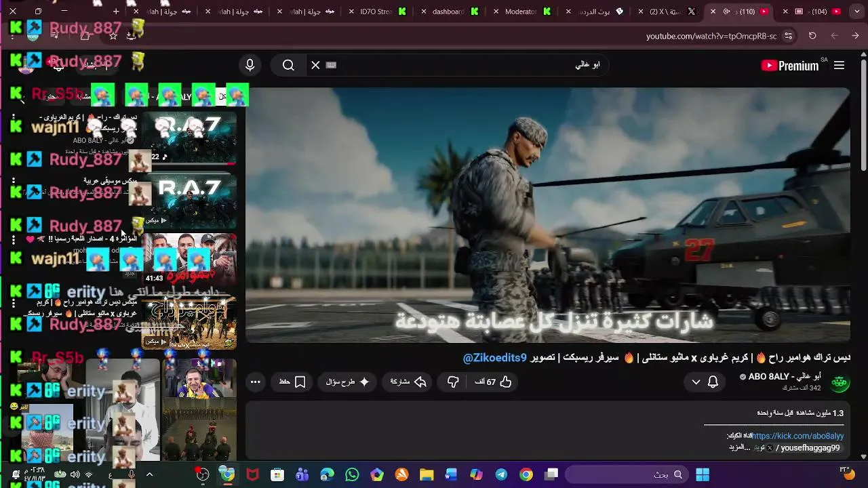Dislike the video with thumbs down
This screenshot has width=868, height=488.
(453, 382)
